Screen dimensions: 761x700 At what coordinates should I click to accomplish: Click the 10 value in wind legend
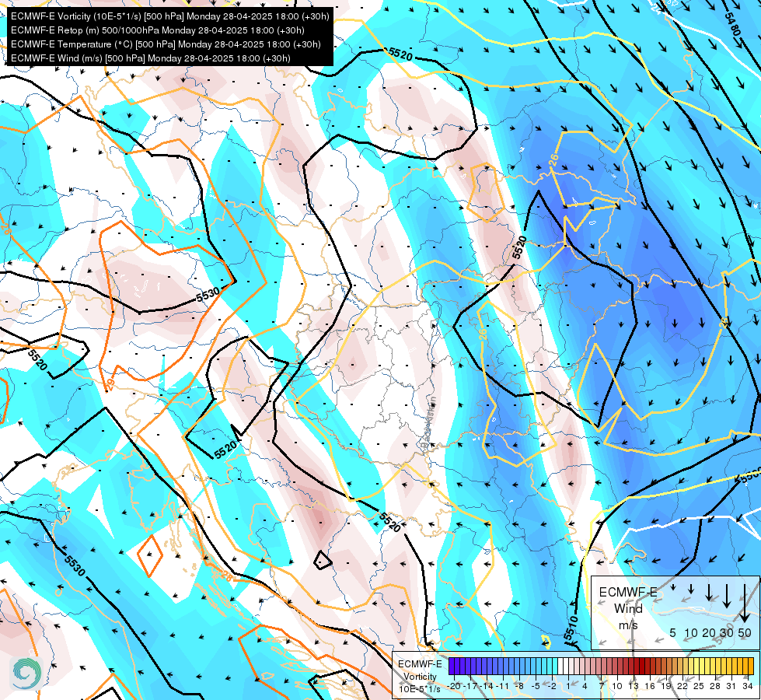(690, 633)
